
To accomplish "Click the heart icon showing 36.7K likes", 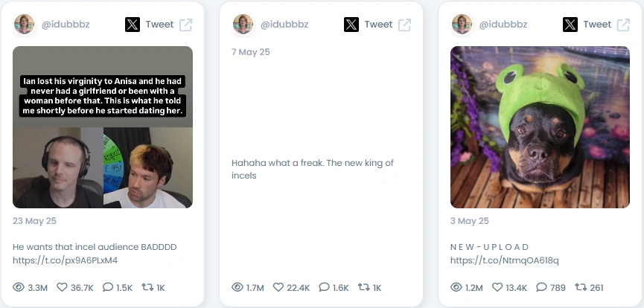I will click(62, 287).
